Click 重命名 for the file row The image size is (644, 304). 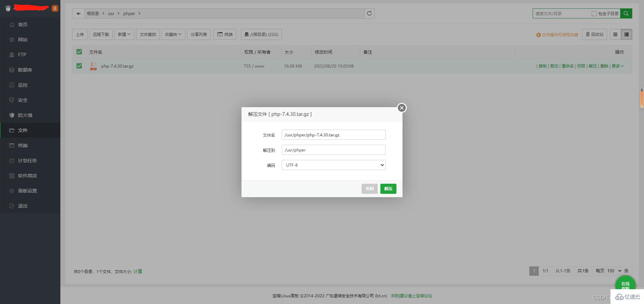[x=568, y=66]
